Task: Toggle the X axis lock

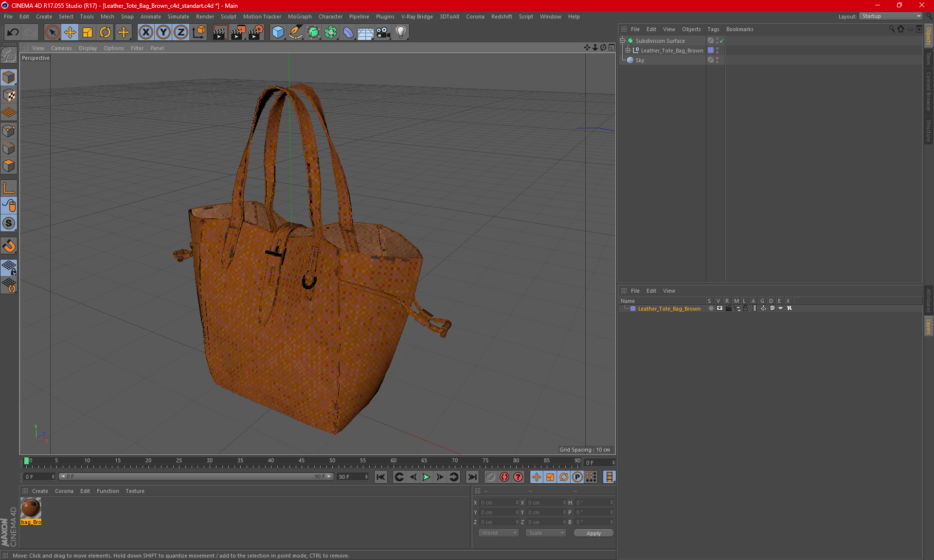Action: (x=145, y=32)
